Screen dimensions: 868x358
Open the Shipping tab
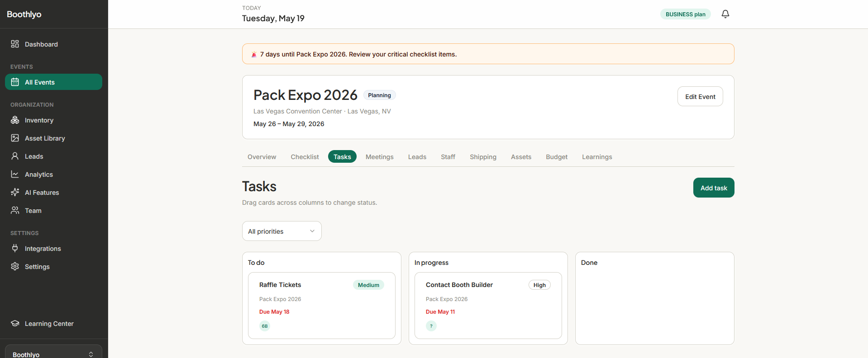483,157
